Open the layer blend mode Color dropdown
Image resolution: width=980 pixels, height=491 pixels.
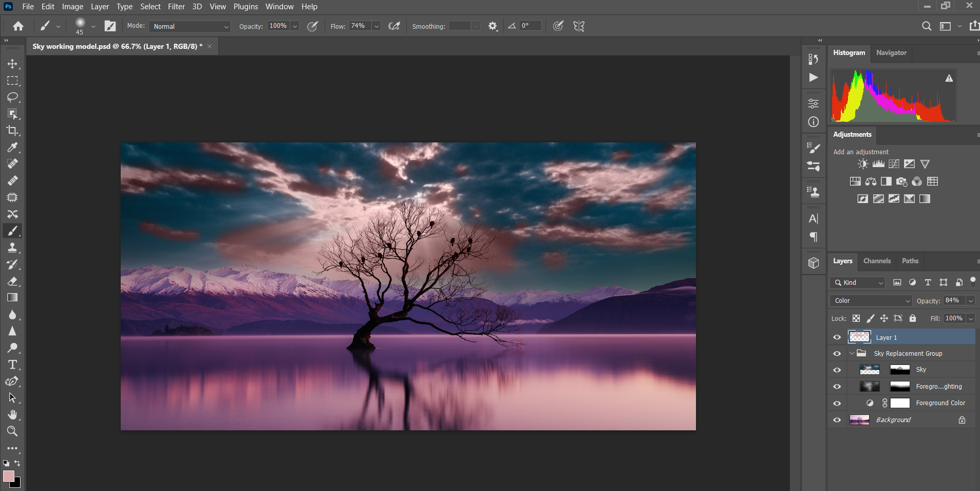[x=871, y=301]
